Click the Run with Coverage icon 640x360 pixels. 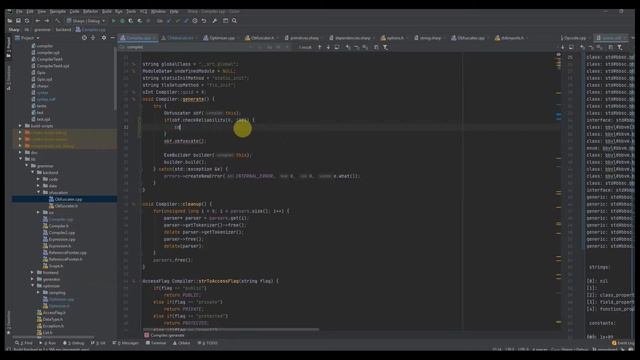coord(131,21)
